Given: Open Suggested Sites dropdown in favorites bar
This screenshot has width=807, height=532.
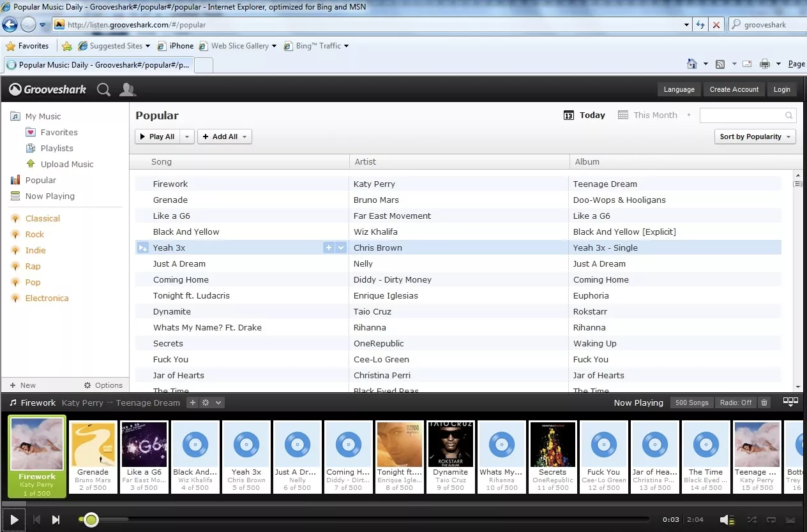Looking at the screenshot, I should click(115, 46).
